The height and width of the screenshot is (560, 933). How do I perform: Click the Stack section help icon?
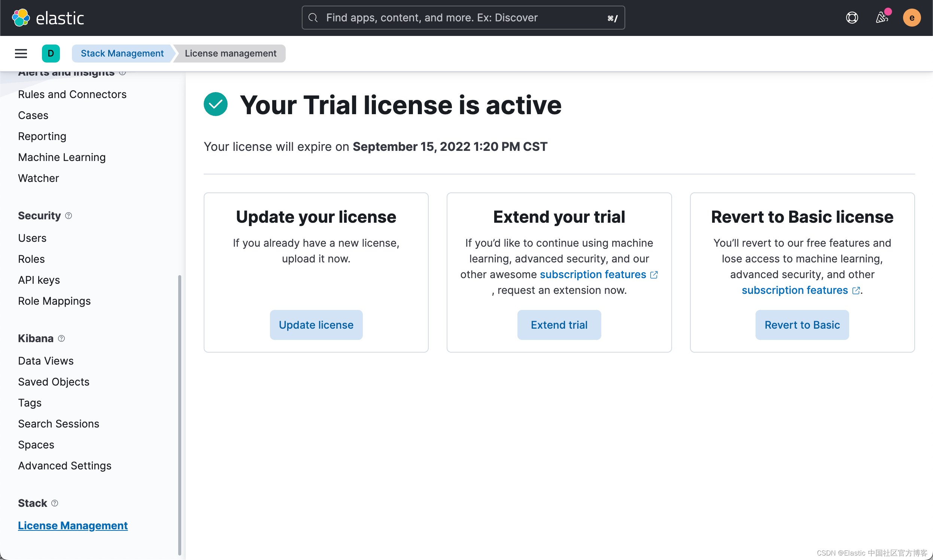coord(55,503)
